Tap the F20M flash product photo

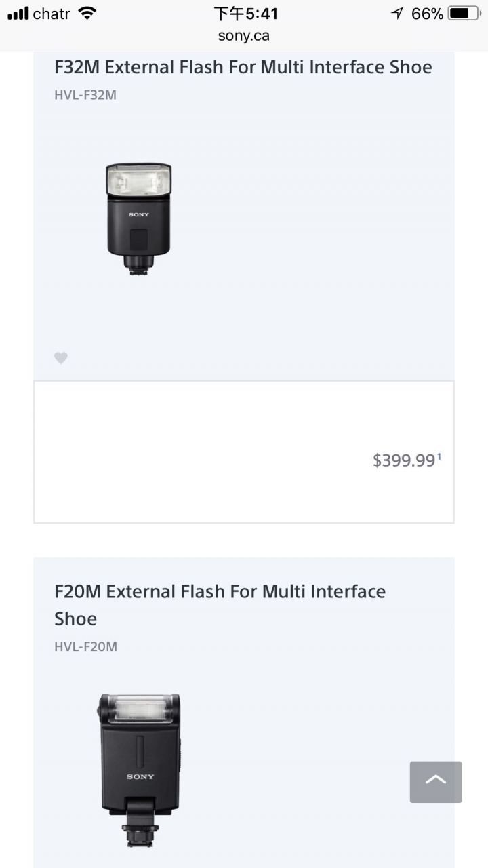(139, 770)
